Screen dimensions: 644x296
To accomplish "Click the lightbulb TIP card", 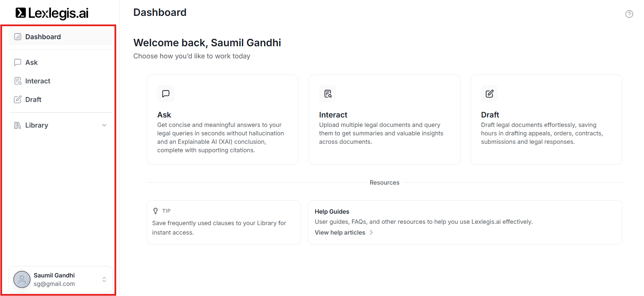I will click(223, 222).
